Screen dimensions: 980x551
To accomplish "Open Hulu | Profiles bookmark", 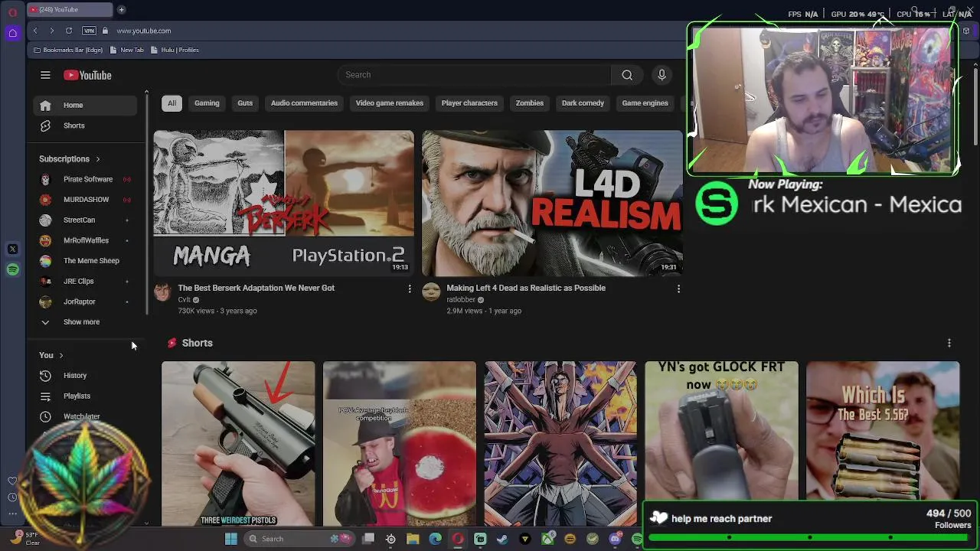I will (175, 50).
